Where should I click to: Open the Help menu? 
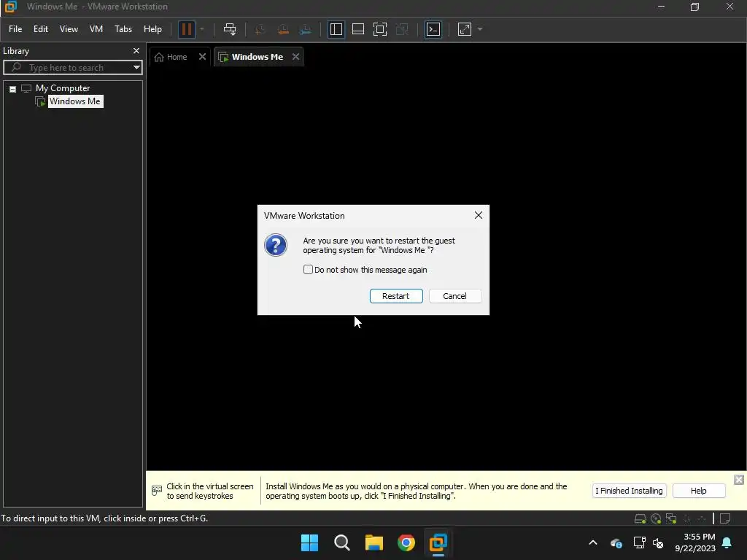152,29
